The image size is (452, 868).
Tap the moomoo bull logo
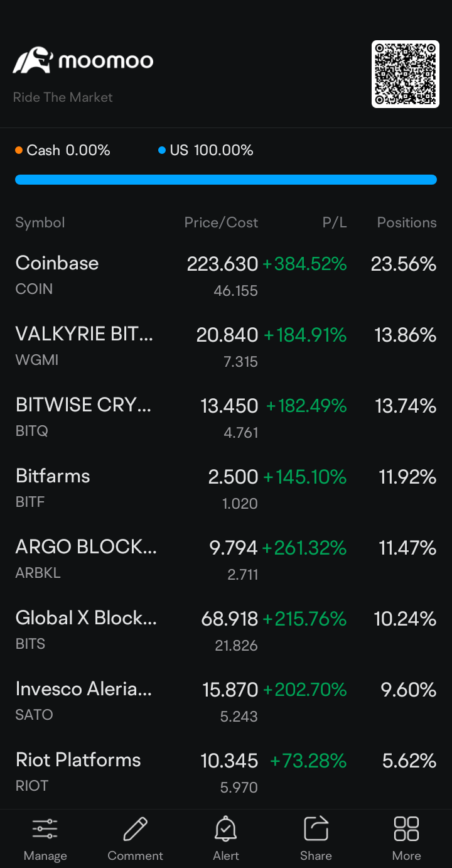[33, 60]
